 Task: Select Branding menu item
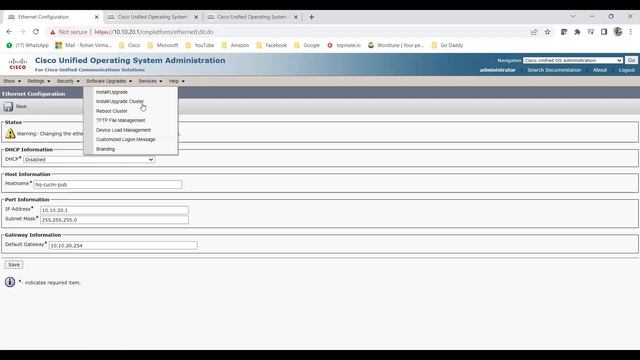pyautogui.click(x=105, y=149)
